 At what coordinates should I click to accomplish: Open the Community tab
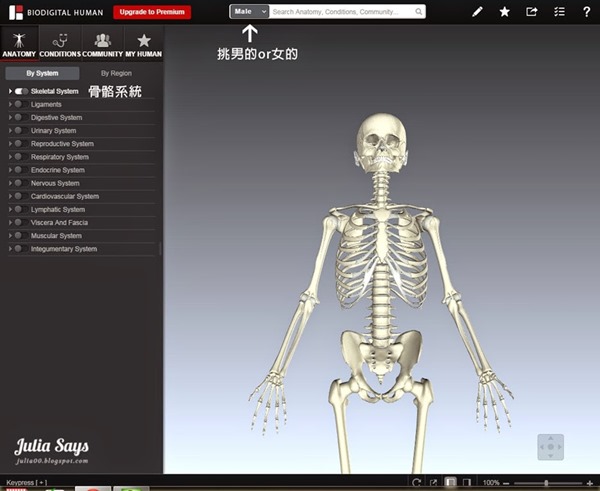pyautogui.click(x=103, y=44)
